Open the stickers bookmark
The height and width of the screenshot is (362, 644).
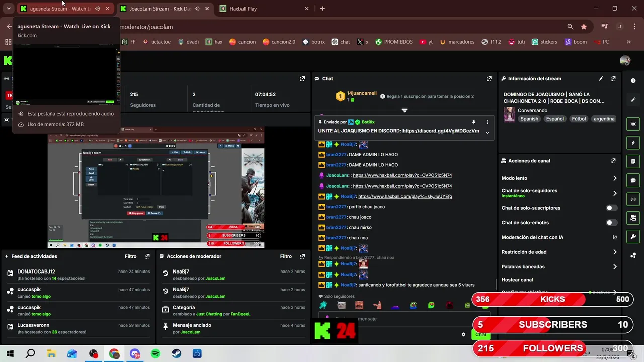(545, 42)
